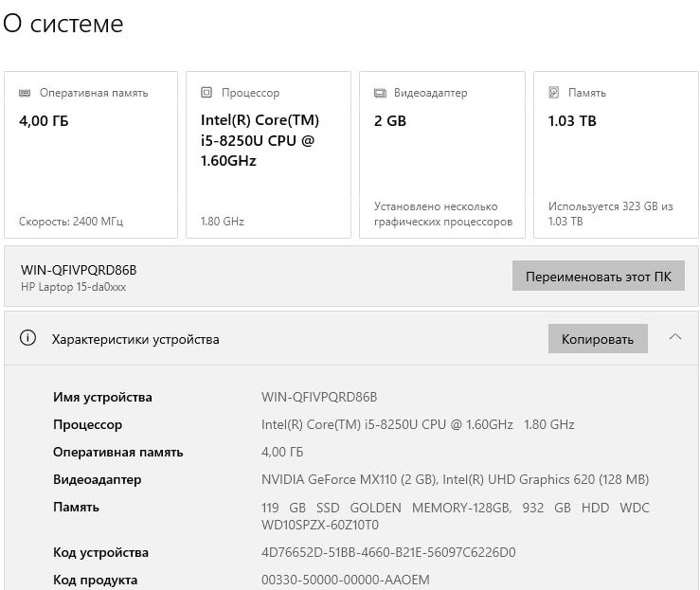Click the О системе page title
This screenshot has height=590, width=700.
[63, 24]
